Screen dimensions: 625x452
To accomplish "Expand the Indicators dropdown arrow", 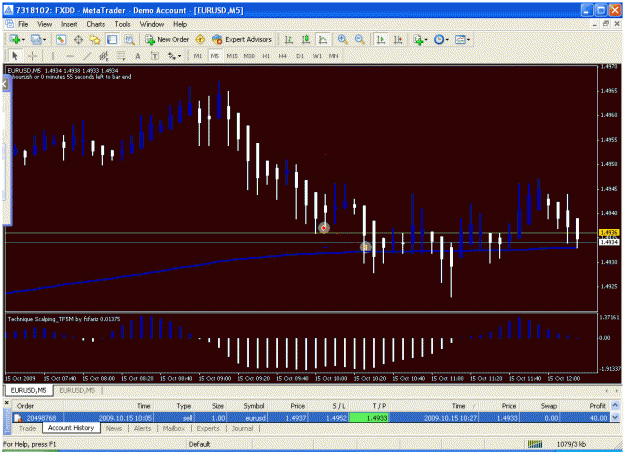I will point(426,40).
